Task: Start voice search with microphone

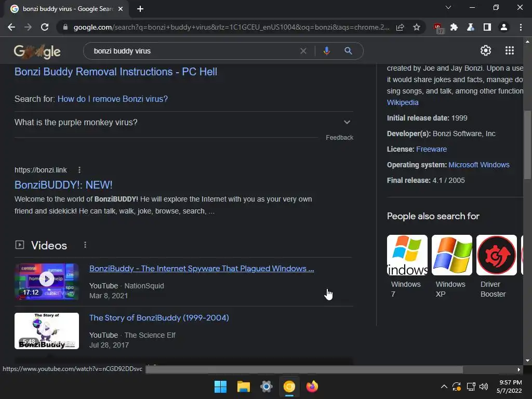Action: coord(327,51)
